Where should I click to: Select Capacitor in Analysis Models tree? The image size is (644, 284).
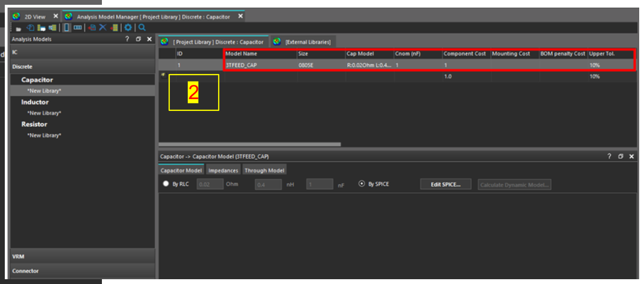(x=37, y=79)
